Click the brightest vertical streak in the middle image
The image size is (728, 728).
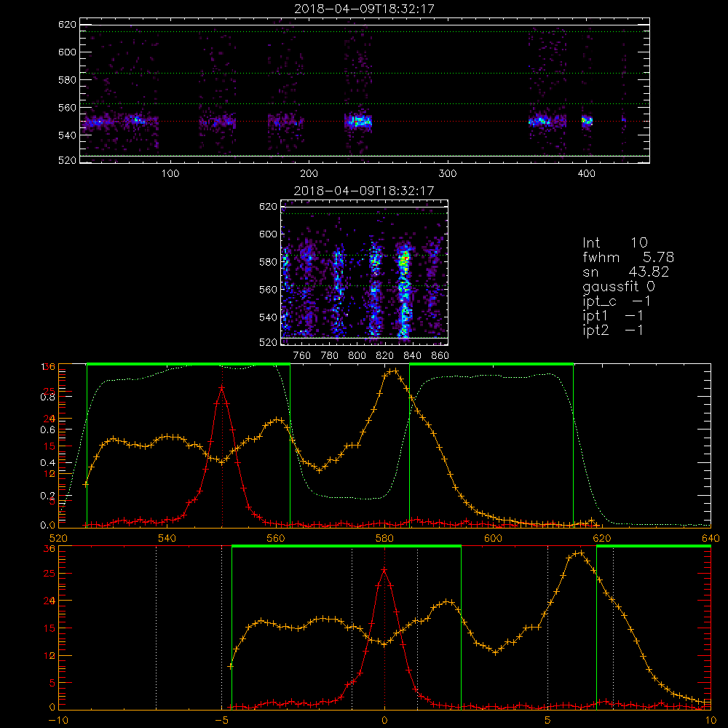404,295
